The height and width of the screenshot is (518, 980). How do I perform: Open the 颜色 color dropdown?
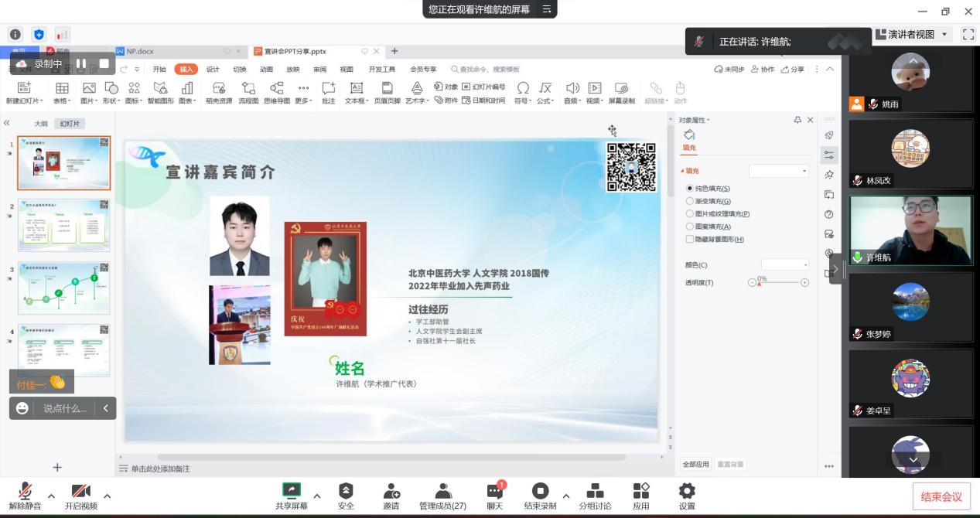click(x=784, y=264)
